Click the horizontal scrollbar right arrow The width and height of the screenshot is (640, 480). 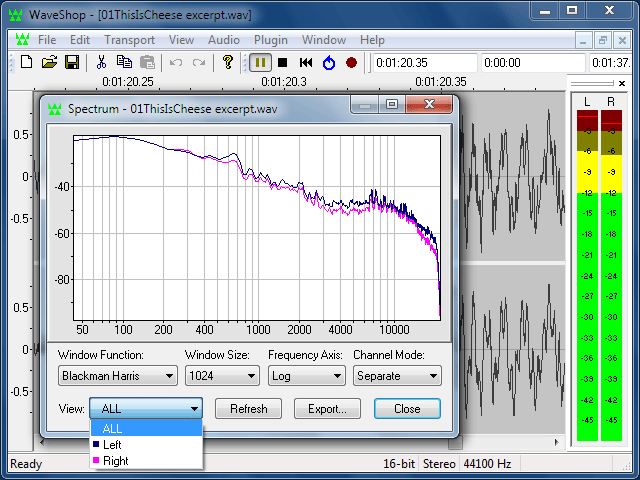coord(557,442)
